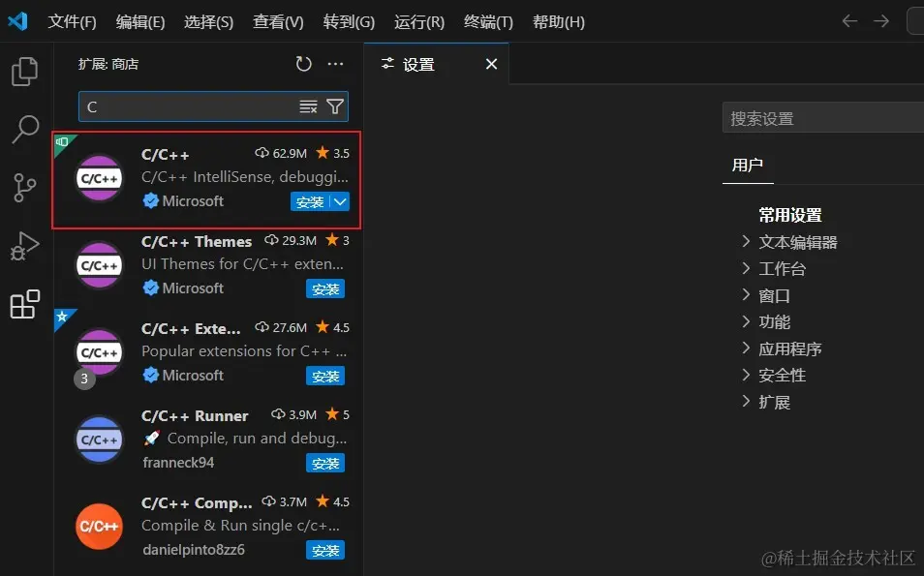
Task: Open the 帮助(H) menu
Action: [x=559, y=22]
